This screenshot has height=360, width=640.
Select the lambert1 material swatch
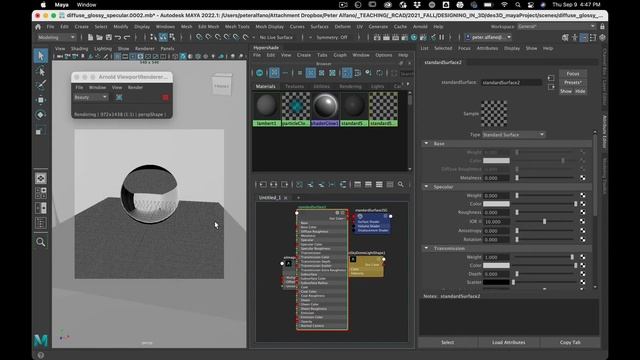pos(267,109)
